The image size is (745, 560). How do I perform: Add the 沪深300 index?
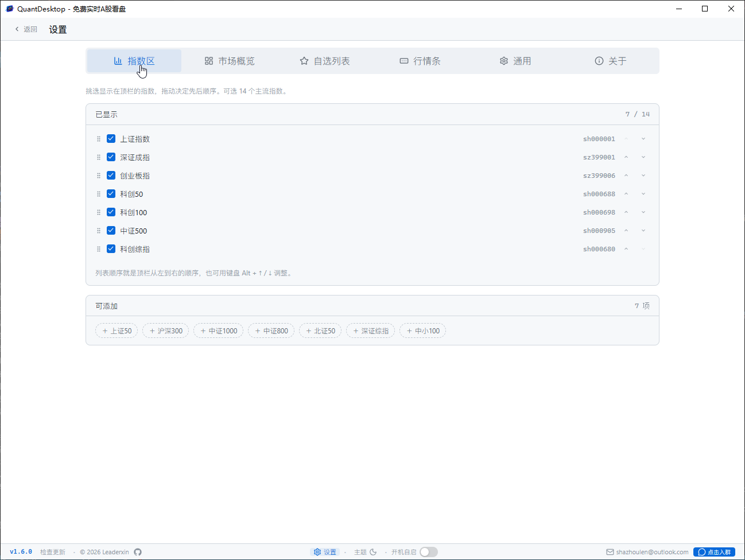(x=166, y=331)
